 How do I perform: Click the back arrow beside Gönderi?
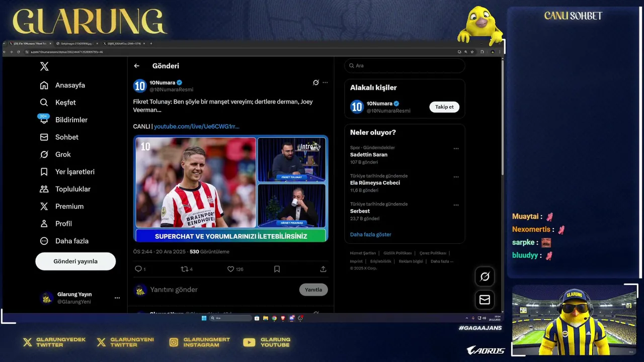point(136,66)
